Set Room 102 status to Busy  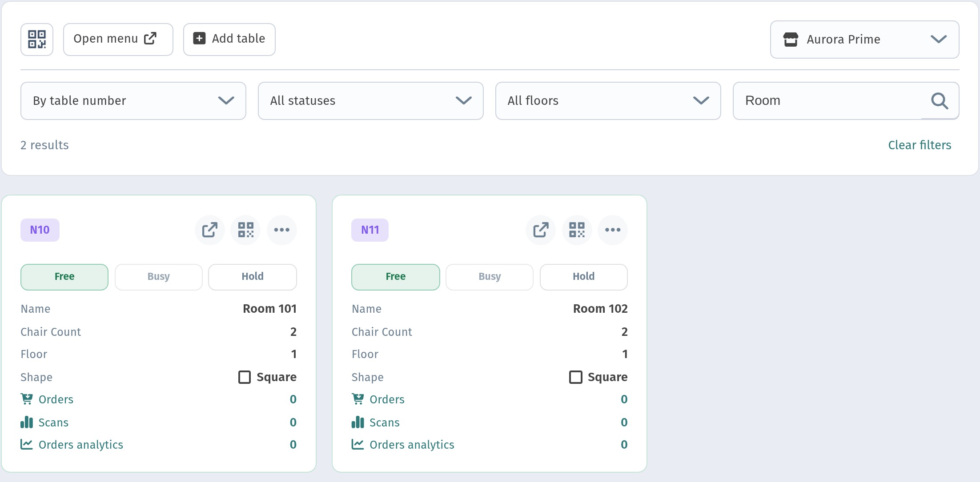tap(490, 277)
